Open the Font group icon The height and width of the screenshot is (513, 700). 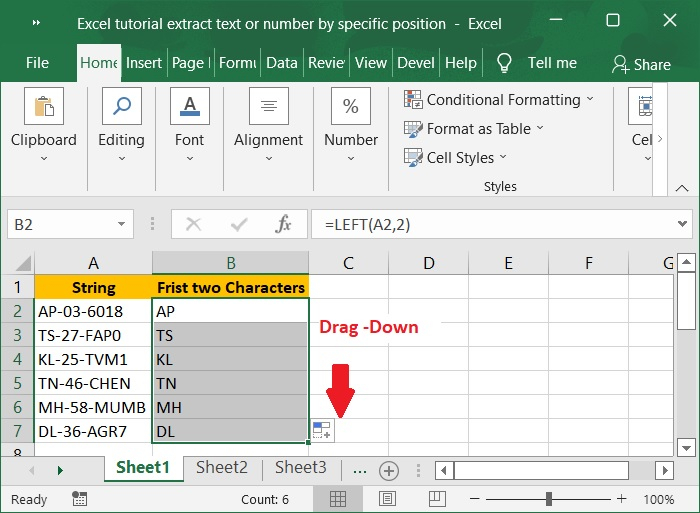click(189, 107)
